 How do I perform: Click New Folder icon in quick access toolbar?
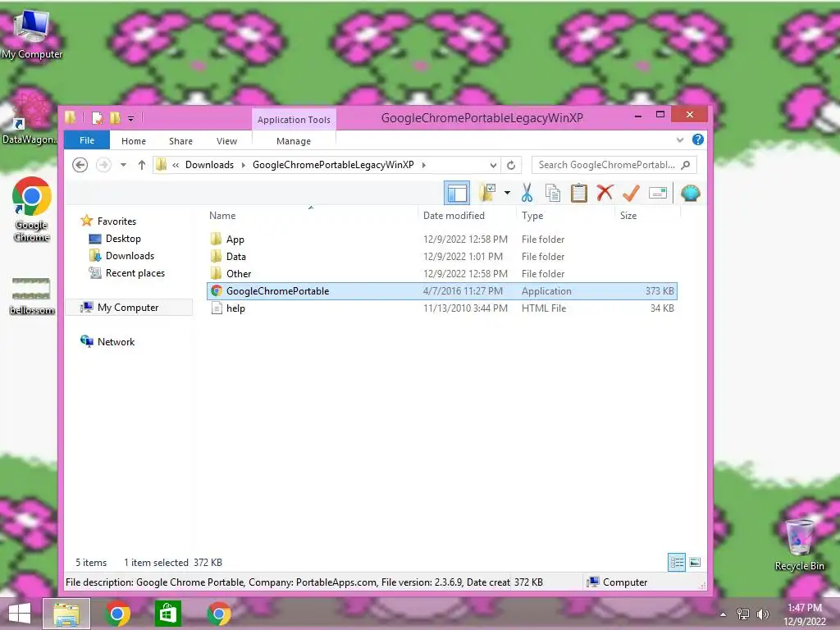click(x=115, y=118)
